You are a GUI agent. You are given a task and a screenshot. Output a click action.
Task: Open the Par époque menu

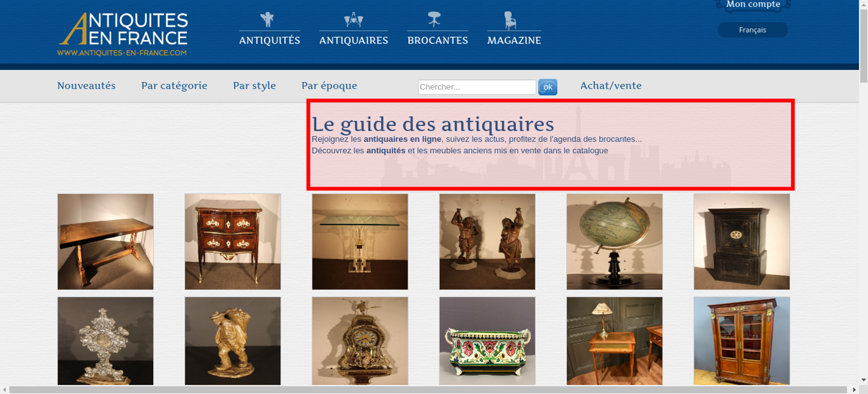click(x=329, y=85)
